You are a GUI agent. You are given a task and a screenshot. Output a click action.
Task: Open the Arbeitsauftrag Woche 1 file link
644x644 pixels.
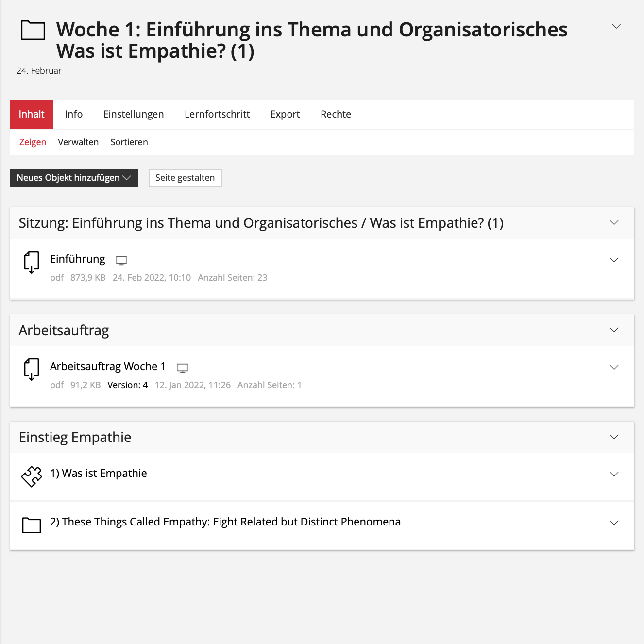tap(108, 366)
